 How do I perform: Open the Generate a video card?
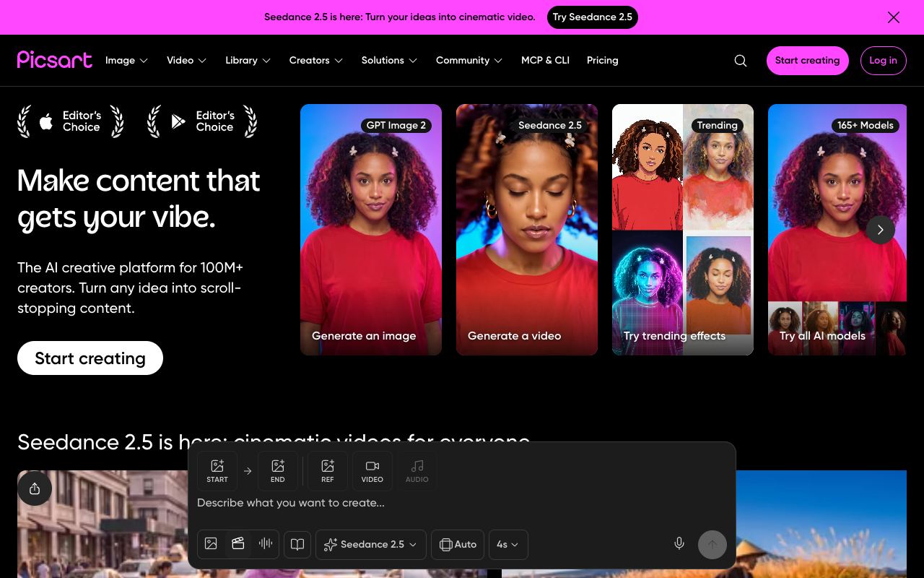click(x=527, y=230)
